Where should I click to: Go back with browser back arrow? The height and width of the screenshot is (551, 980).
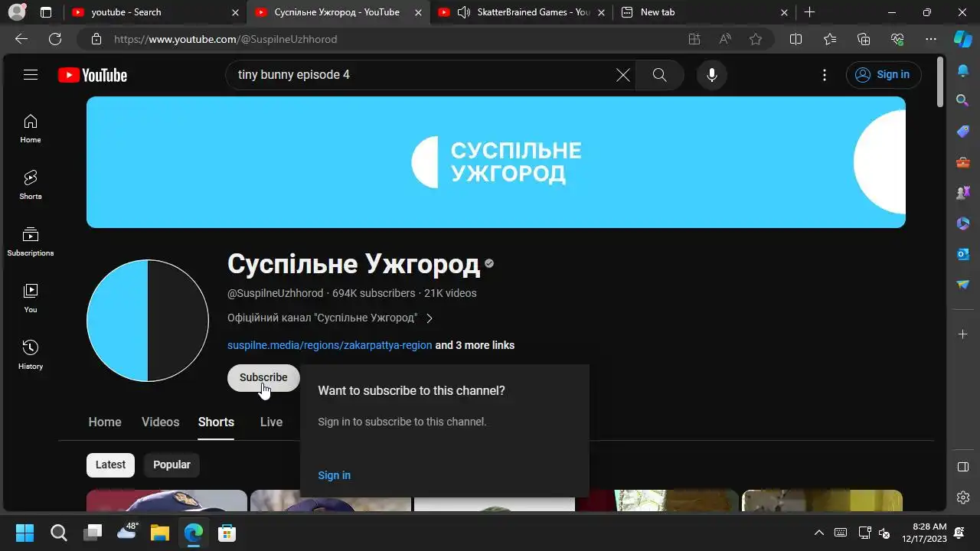tap(21, 39)
